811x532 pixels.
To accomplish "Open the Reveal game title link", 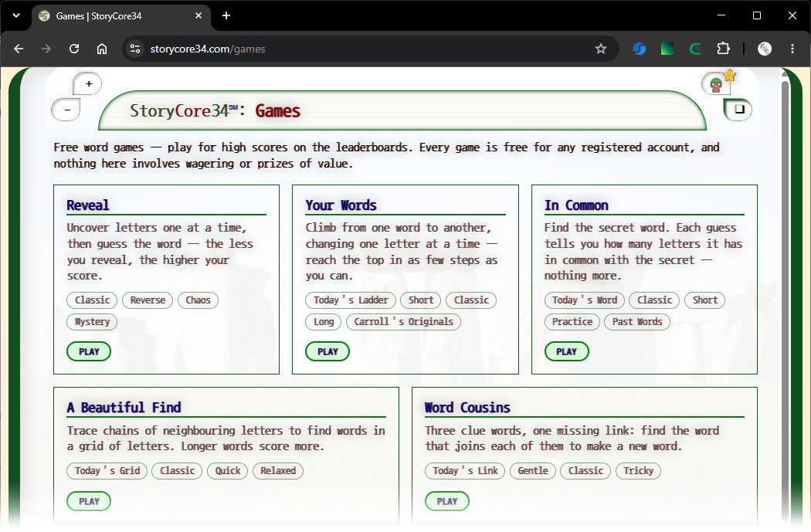I will 88,205.
